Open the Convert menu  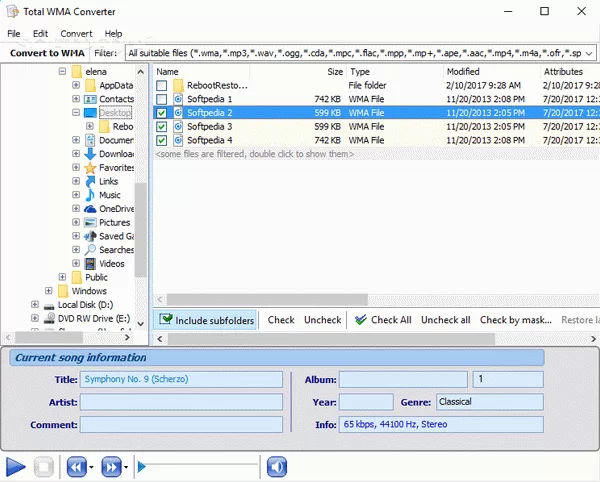coord(76,33)
